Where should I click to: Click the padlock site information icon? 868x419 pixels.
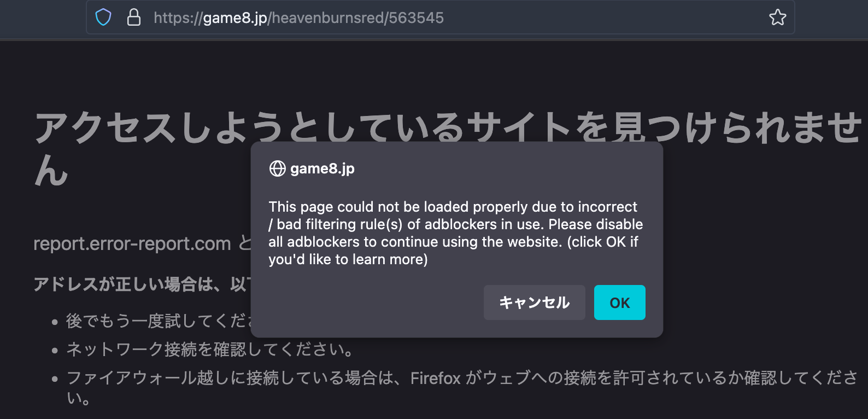tap(134, 18)
